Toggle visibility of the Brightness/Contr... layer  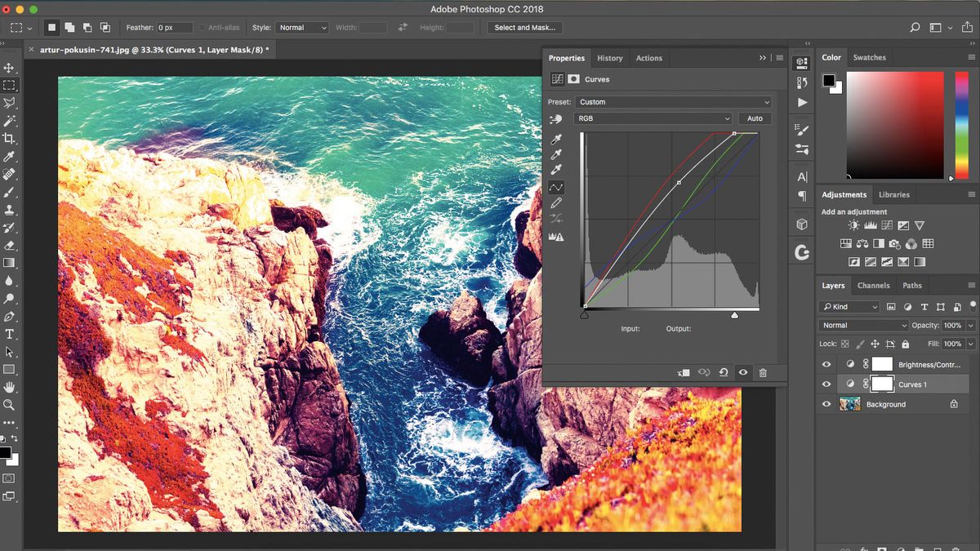point(826,363)
